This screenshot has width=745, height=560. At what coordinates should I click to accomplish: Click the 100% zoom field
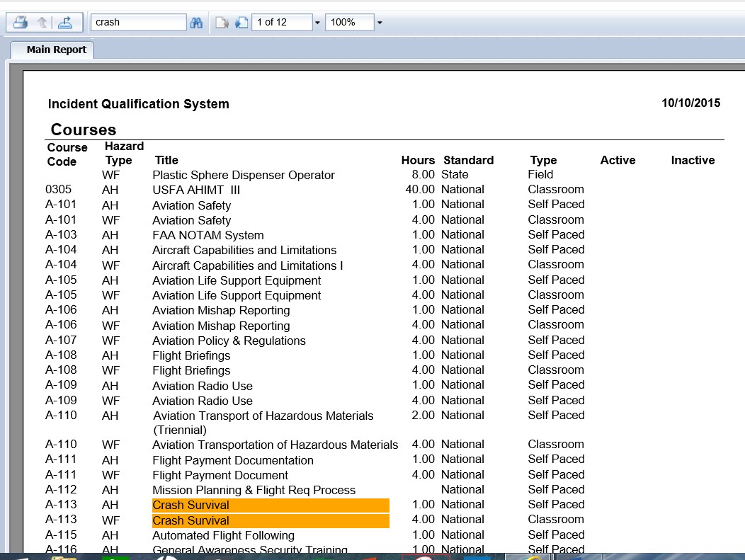click(349, 23)
